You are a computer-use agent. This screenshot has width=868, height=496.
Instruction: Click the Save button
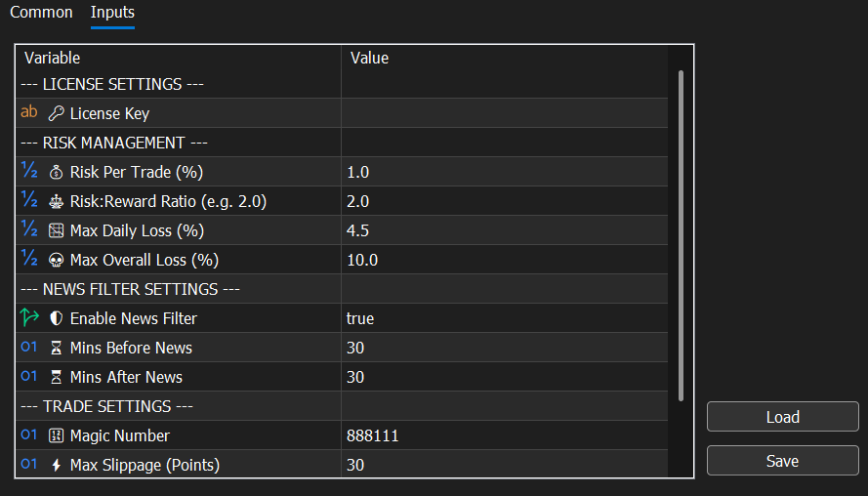tap(783, 461)
